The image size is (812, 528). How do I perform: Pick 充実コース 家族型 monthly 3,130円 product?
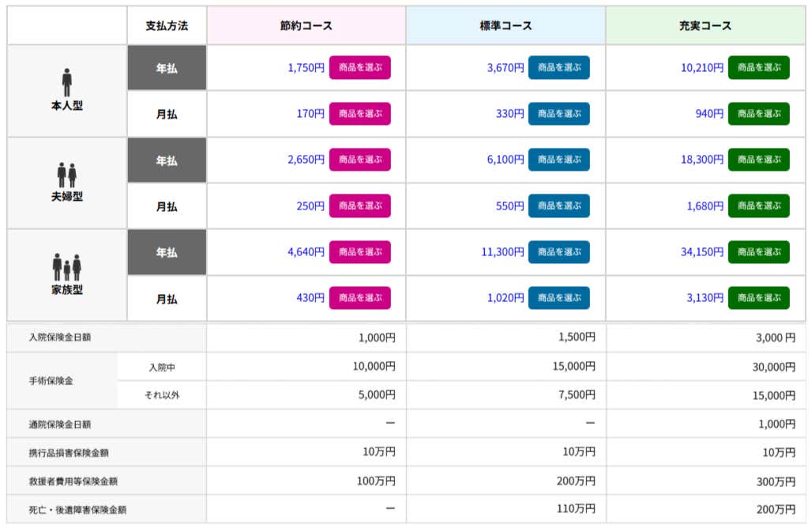(x=758, y=298)
